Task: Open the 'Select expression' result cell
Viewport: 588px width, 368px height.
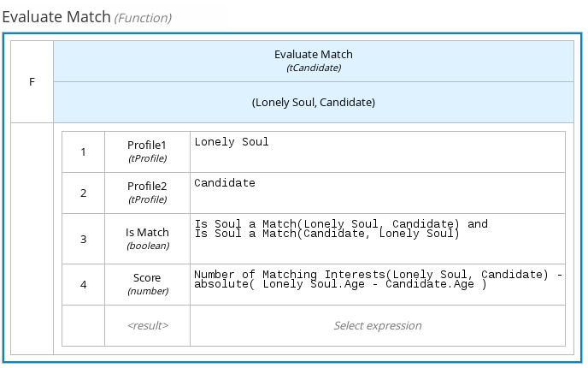Action: (377, 325)
